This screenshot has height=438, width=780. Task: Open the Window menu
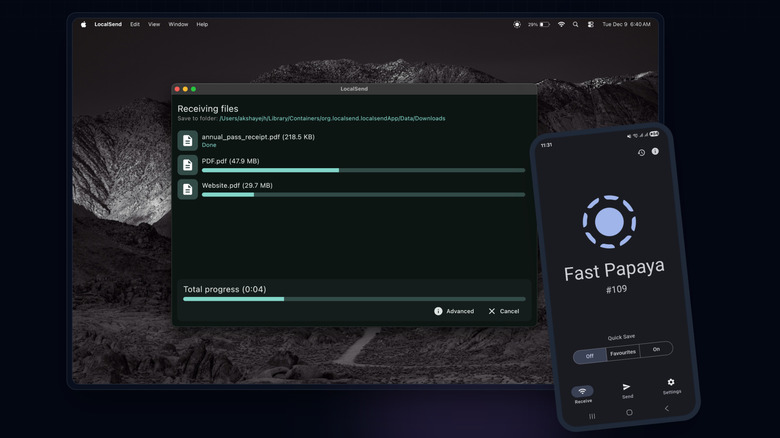pos(178,24)
